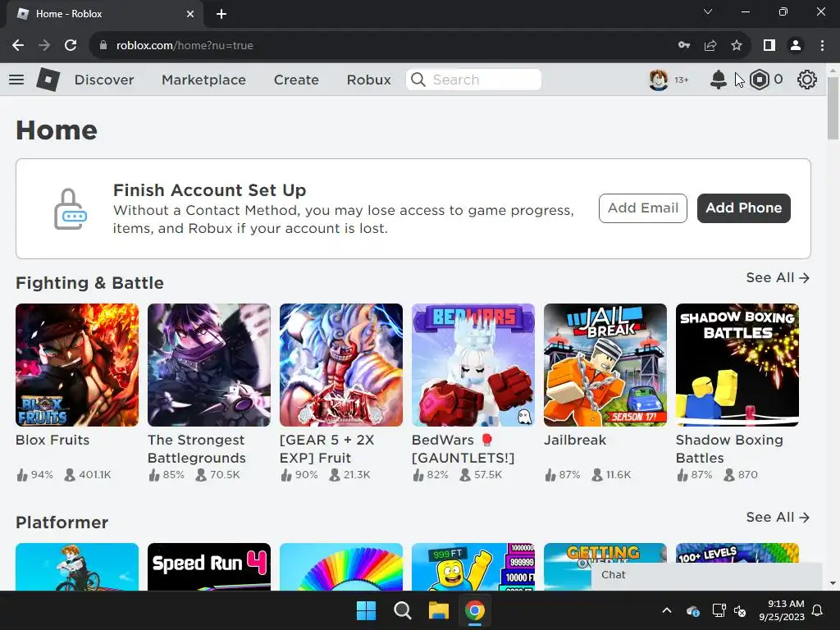Viewport: 840px width, 630px height.
Task: Open the Jailbreak game thumbnail
Action: point(605,365)
